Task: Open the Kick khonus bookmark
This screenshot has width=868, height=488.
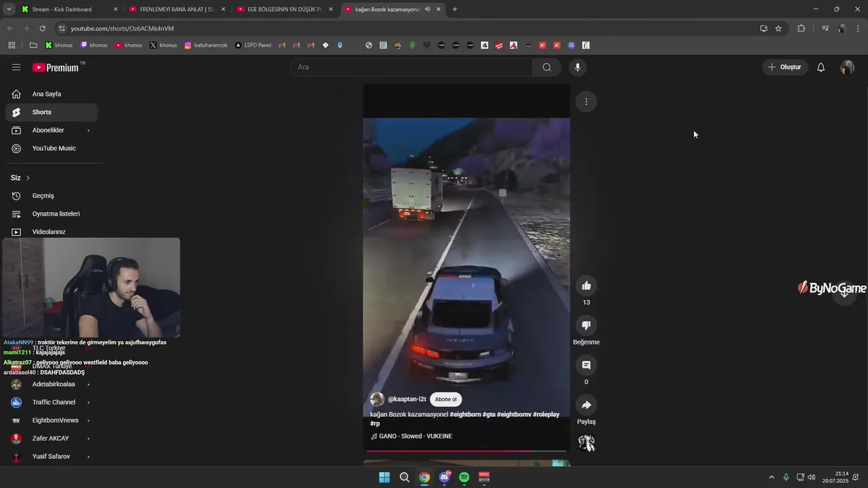Action: click(59, 45)
